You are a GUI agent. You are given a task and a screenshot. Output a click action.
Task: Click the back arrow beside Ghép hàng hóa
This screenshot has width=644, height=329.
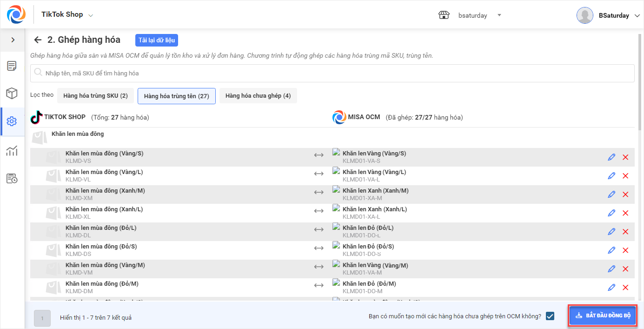coord(38,40)
